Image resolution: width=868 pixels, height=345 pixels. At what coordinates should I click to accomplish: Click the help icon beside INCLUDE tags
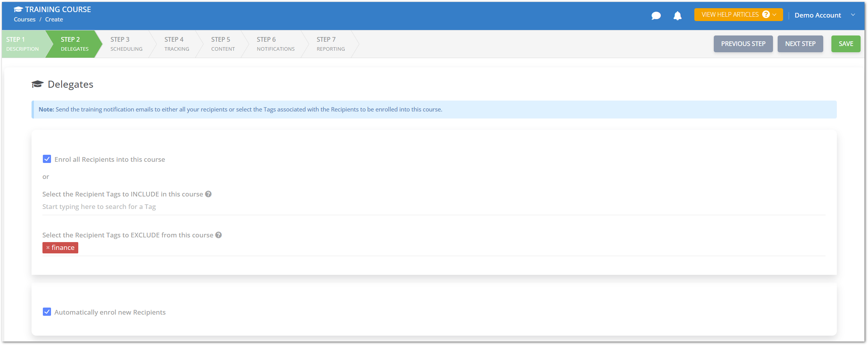tap(208, 194)
